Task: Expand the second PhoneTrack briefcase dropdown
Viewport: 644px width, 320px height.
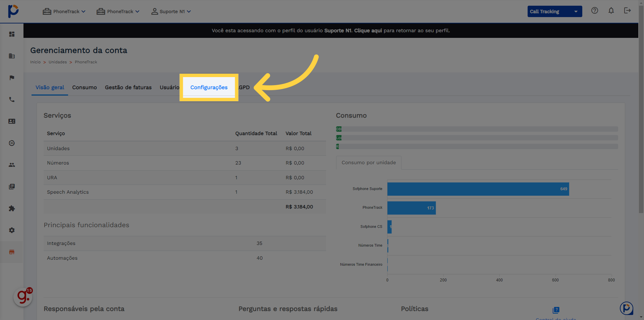Action: tap(118, 11)
